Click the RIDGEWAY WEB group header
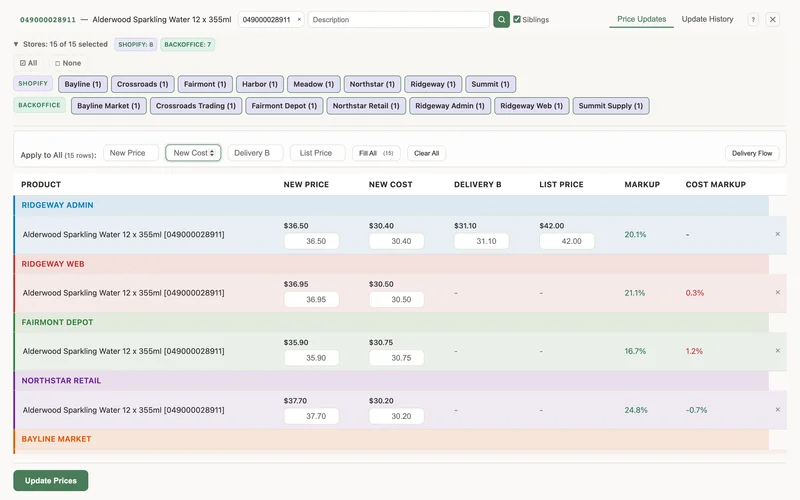Viewport: 800px width, 500px height. 391,264
